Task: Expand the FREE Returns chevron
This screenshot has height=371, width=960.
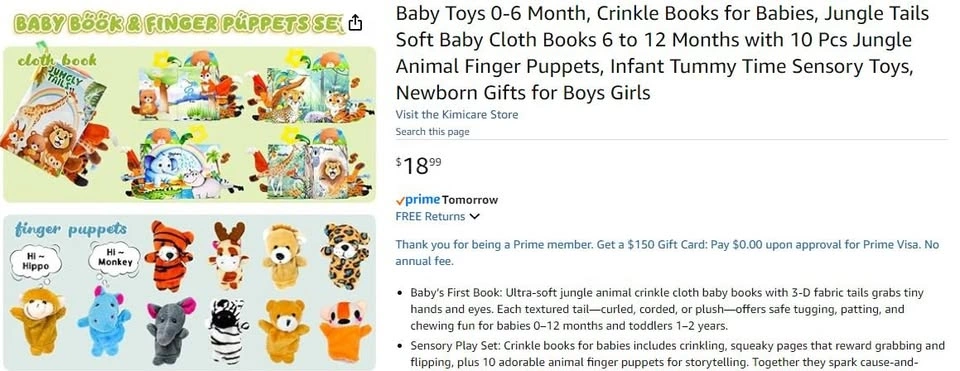Action: (474, 216)
